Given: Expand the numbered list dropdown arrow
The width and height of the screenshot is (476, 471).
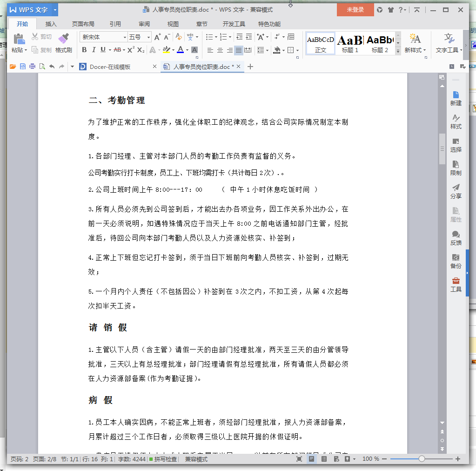Looking at the screenshot, I should coord(230,37).
